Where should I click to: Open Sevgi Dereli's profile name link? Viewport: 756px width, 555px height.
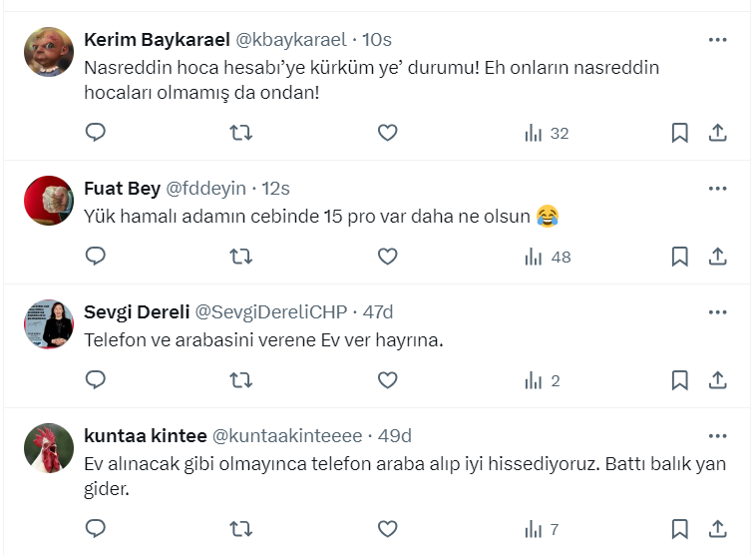tap(137, 312)
